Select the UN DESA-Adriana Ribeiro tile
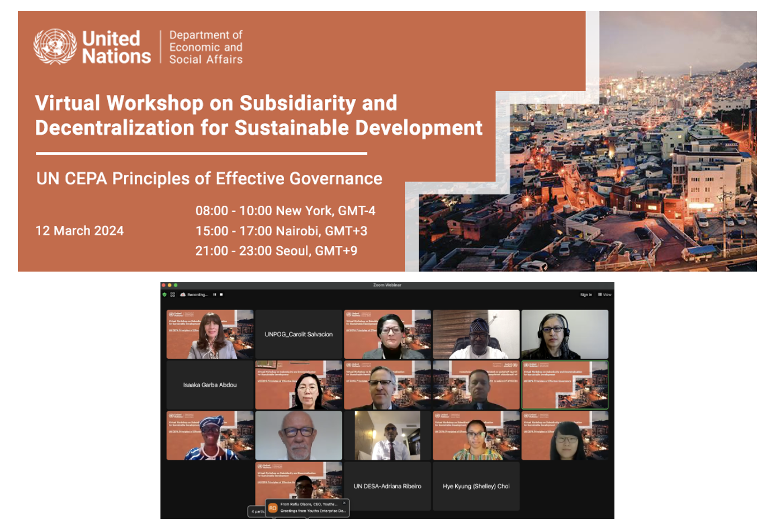Image resolution: width=776 pixels, height=532 pixels. coord(387,486)
